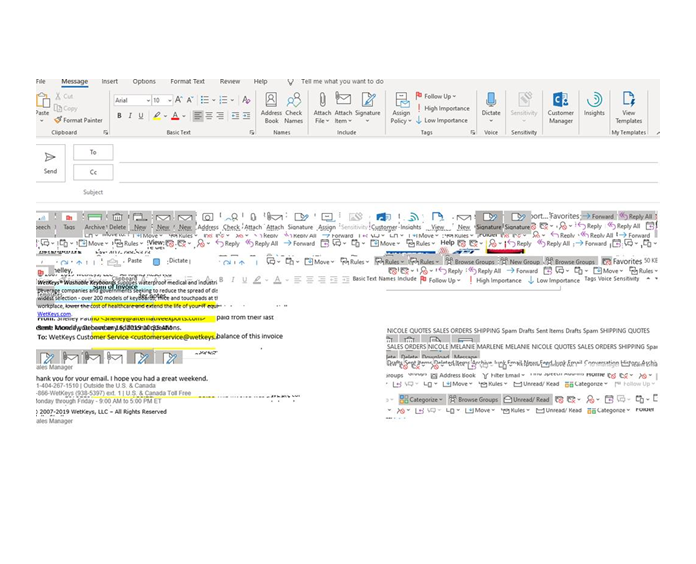
Task: Apply a numbered list
Action: pos(223,100)
